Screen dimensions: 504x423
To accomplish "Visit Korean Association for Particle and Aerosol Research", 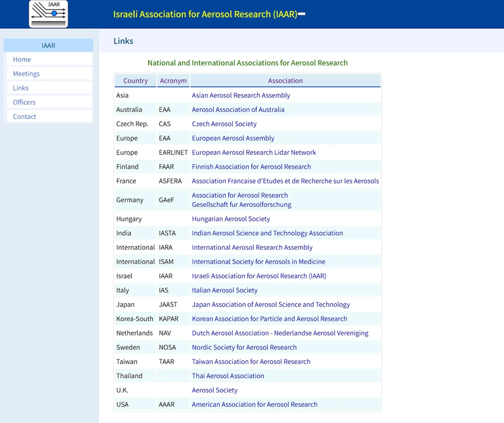I will click(269, 319).
